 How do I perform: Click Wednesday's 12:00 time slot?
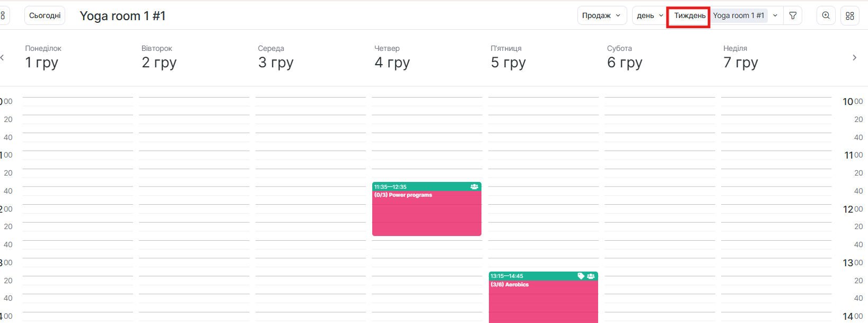[x=311, y=213]
